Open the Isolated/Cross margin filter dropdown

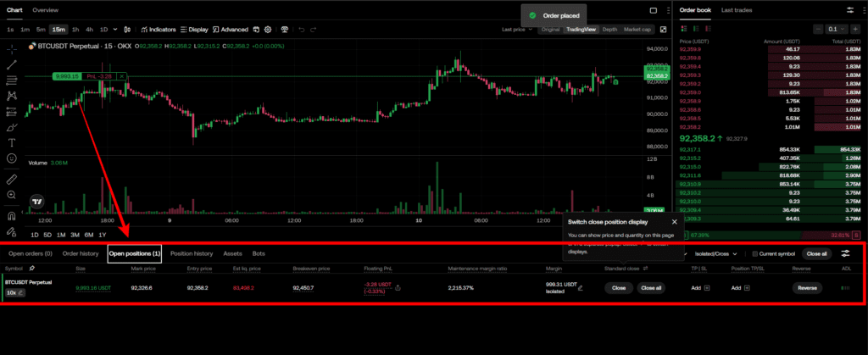coord(715,253)
